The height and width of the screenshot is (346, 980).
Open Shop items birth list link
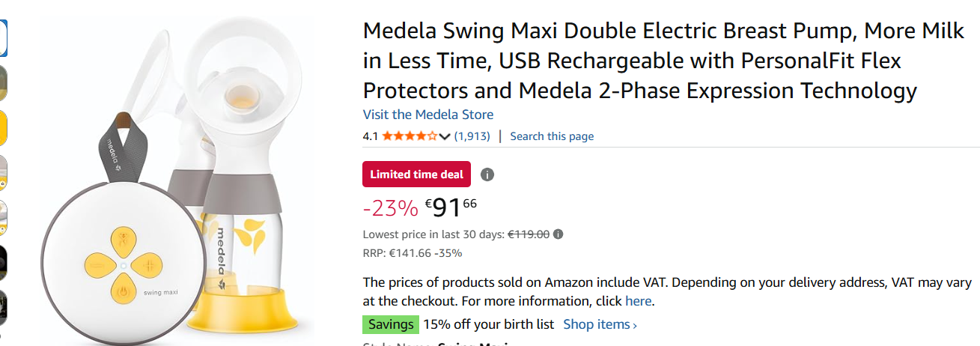[x=600, y=324]
